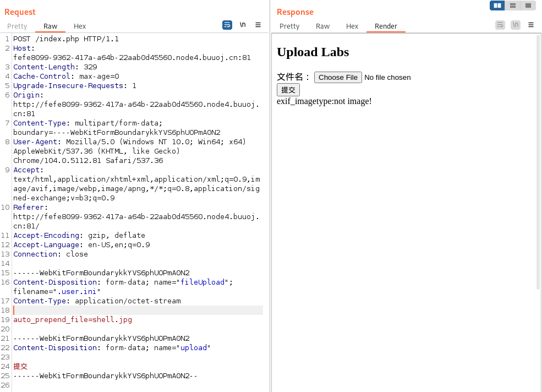Switch Request view to Hex tab
Screen dimensions: 542x392
(x=79, y=26)
